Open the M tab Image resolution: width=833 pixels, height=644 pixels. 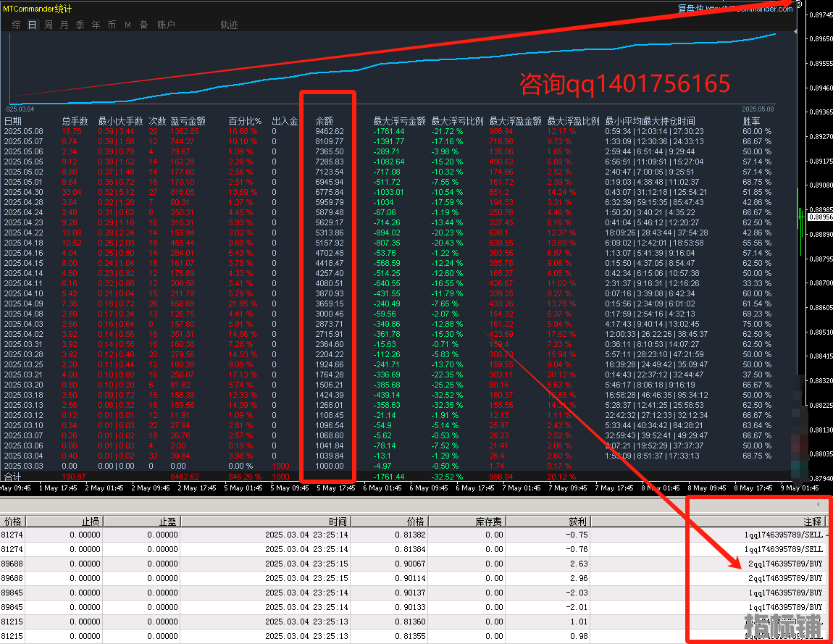tap(128, 25)
